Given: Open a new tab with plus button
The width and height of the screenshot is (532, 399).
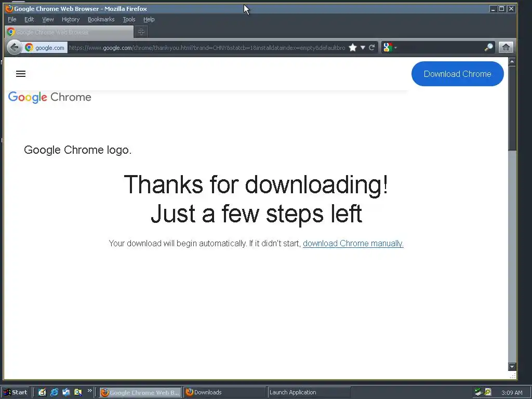Looking at the screenshot, I should tap(141, 32).
